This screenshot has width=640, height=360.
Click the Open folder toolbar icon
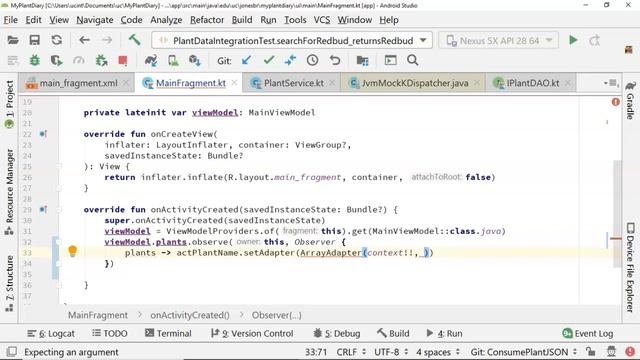[13, 40]
